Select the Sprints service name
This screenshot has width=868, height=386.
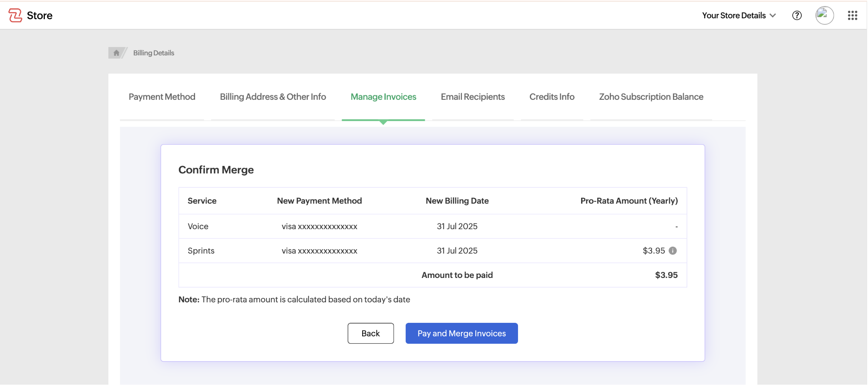[201, 251]
